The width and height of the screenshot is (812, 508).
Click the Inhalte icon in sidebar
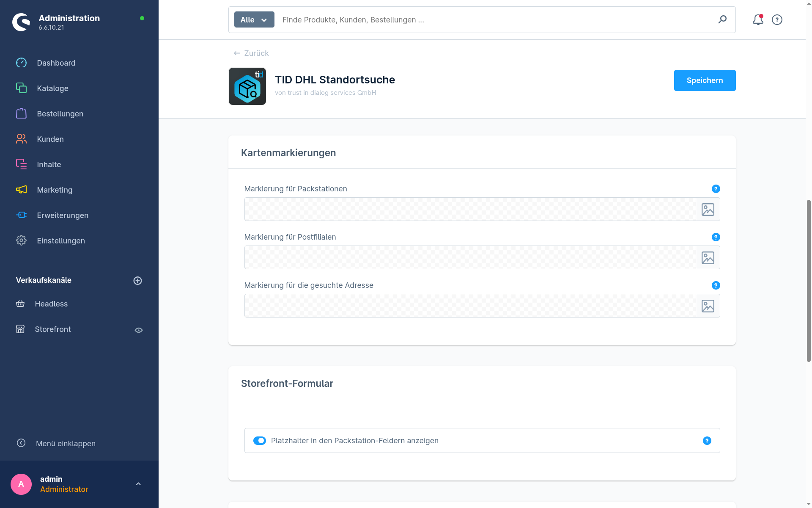point(21,164)
